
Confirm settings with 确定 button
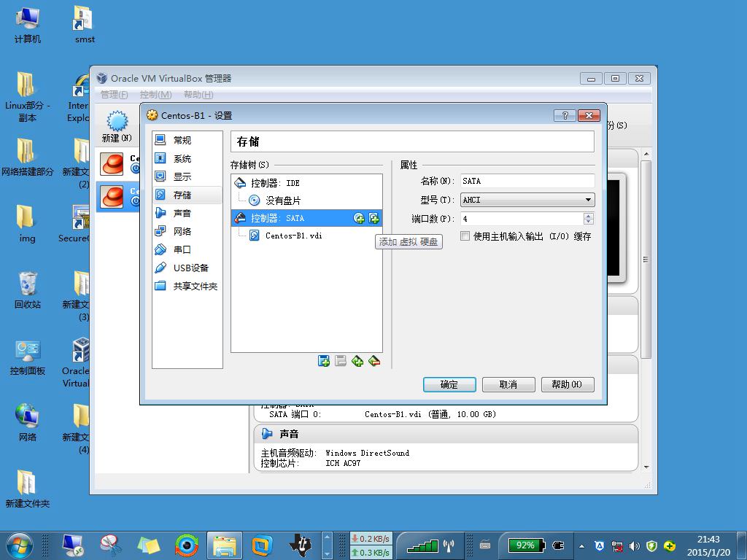click(x=449, y=384)
